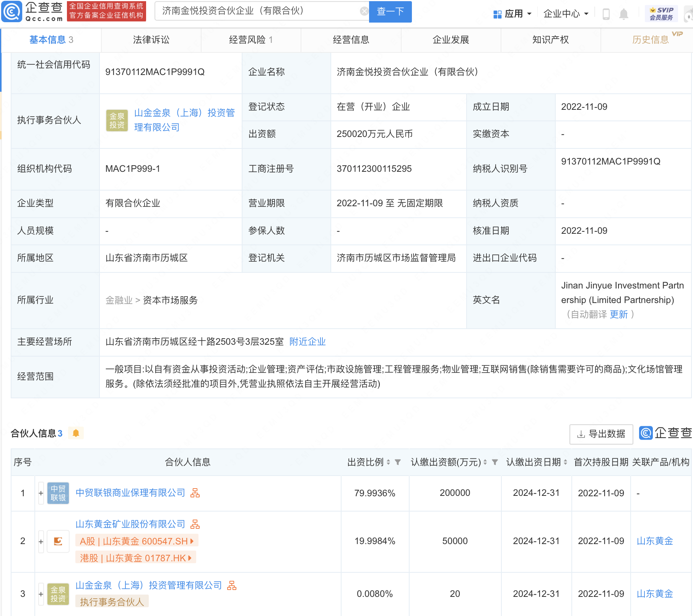
Task: Sort by 认缴出资额 arrows
Action: (x=485, y=462)
